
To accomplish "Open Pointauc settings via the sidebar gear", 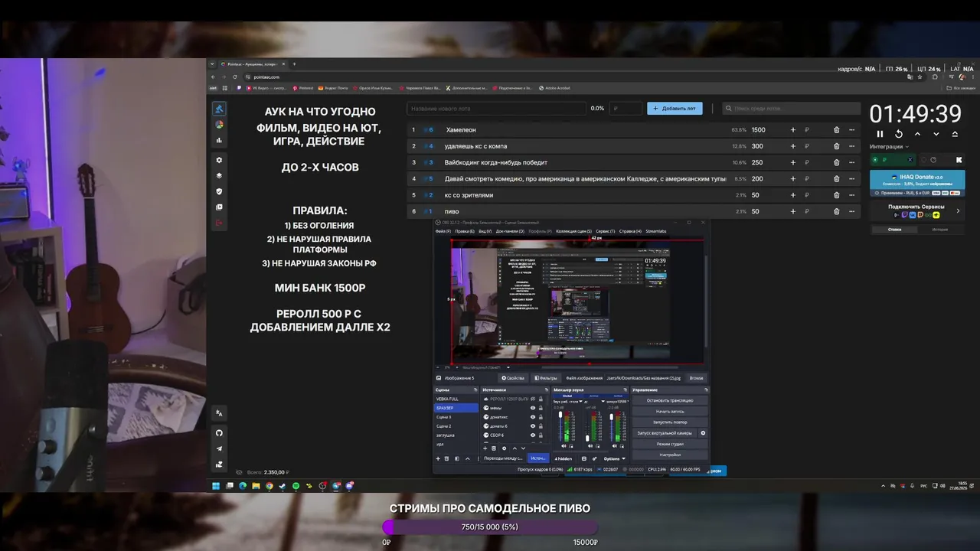I will click(219, 160).
